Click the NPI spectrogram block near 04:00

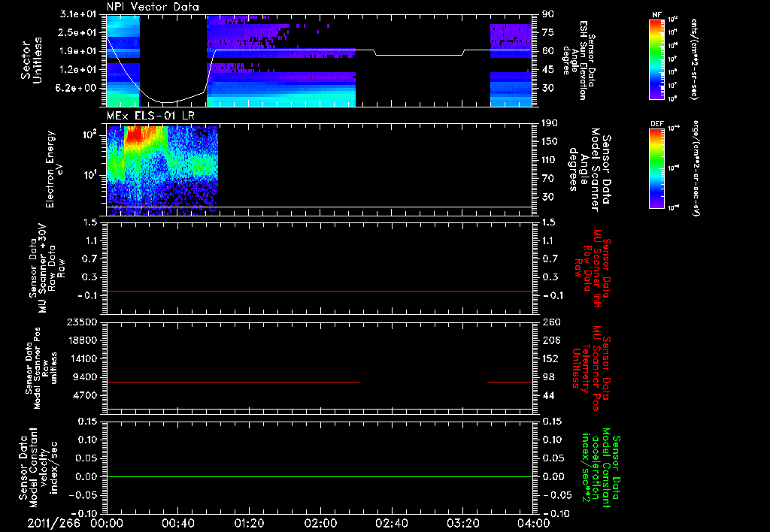click(x=511, y=65)
